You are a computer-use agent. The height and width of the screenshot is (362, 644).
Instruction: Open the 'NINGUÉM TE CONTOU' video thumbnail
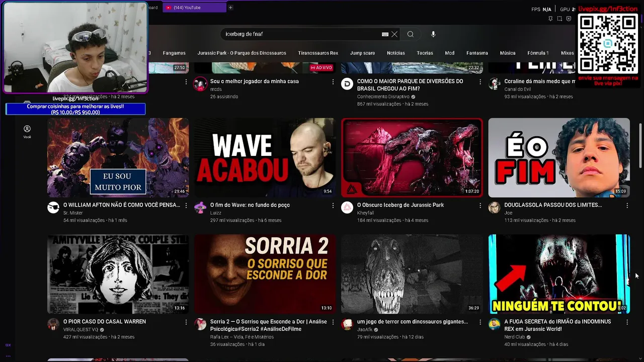click(x=558, y=274)
